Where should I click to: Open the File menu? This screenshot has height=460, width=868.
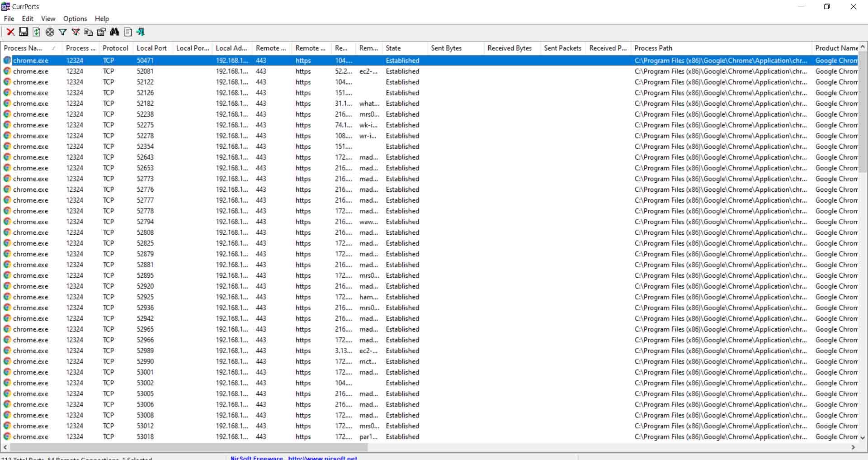[9, 19]
